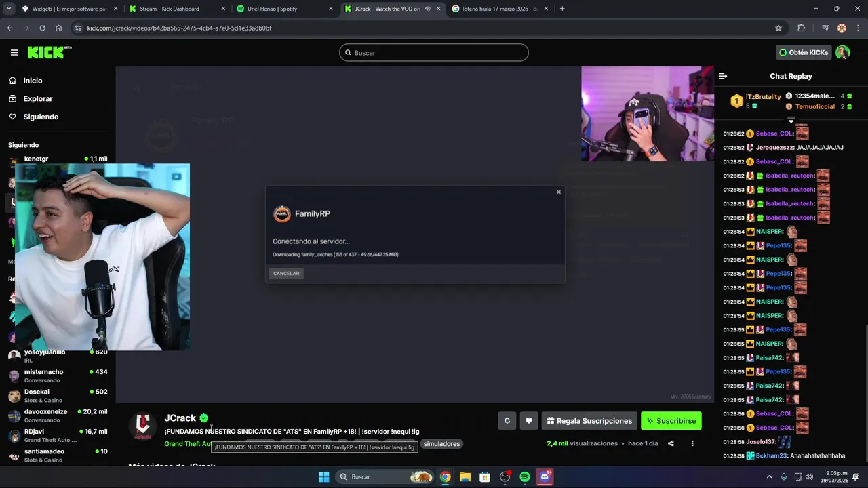Open Dosekai channel in sidebar
Viewport: 868px width, 488px height.
(x=58, y=395)
